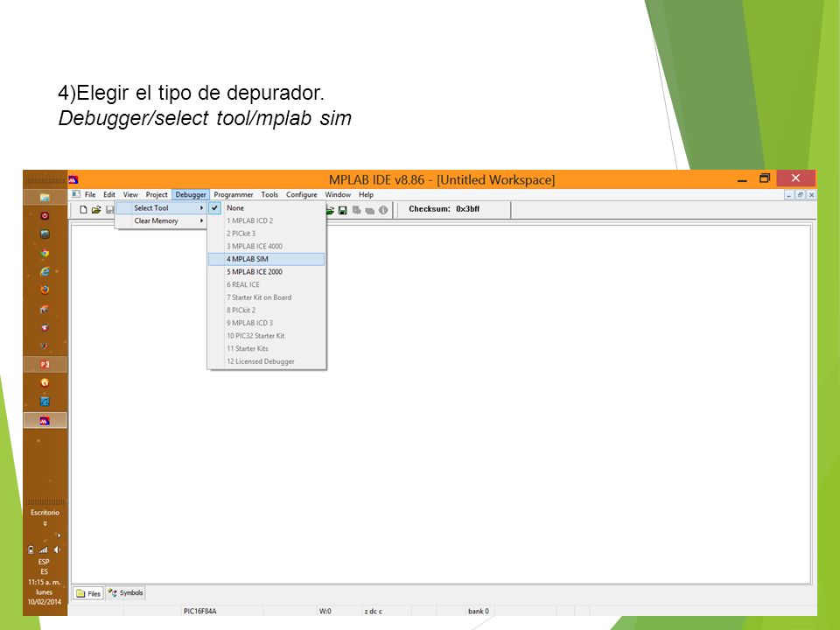Image resolution: width=840 pixels, height=630 pixels.
Task: Click the Debugger menu
Action: [191, 194]
